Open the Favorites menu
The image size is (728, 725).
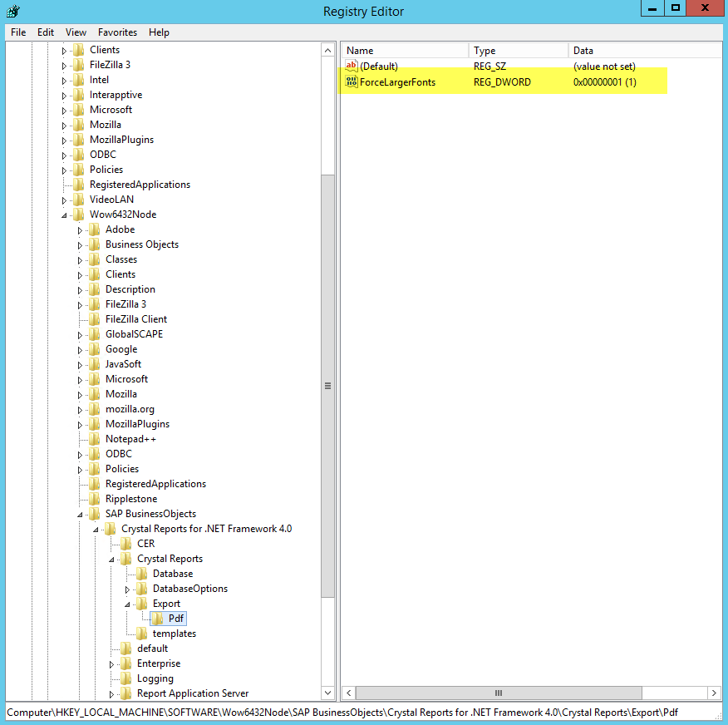point(117,32)
